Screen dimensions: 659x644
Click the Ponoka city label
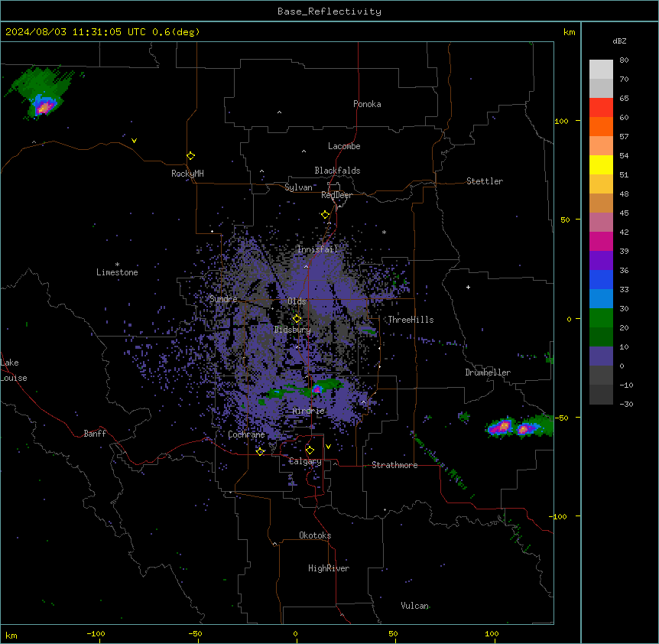(367, 104)
